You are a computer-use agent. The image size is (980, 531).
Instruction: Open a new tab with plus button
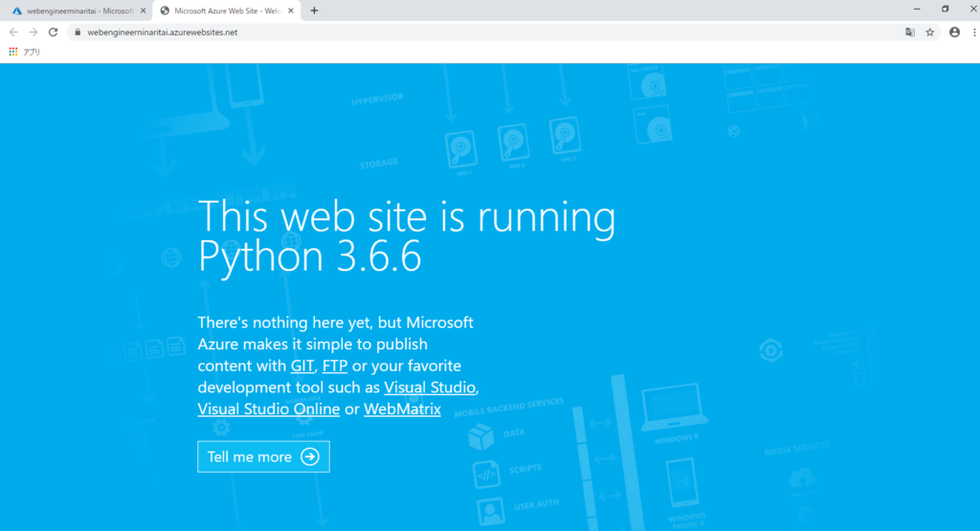coord(314,11)
